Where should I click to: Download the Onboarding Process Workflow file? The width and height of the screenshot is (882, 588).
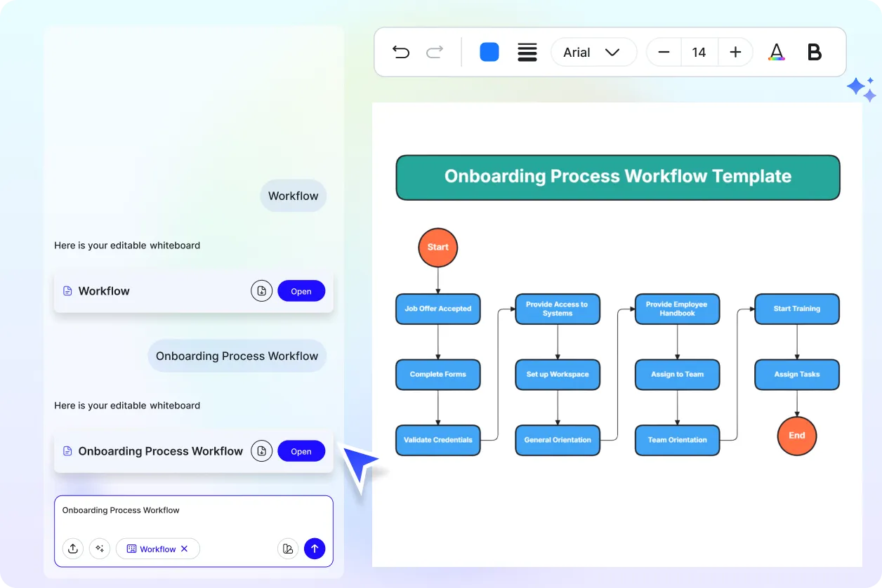[261, 451]
